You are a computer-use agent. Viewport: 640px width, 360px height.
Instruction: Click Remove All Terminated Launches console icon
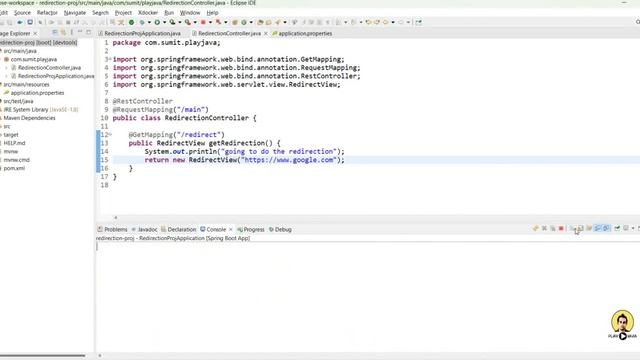553,229
